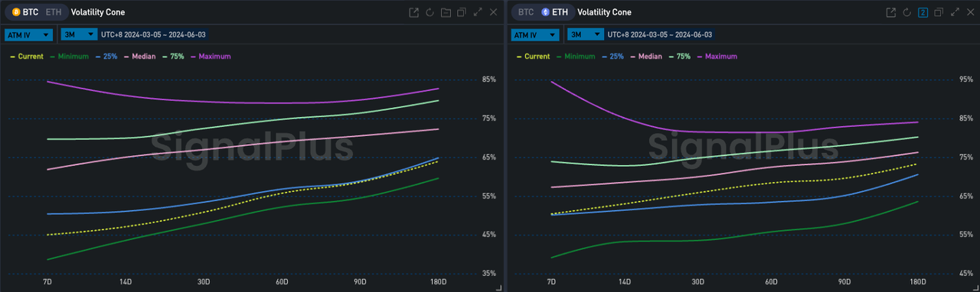The width and height of the screenshot is (980, 292).
Task: Open the 3M period dropdown in the BTC panel
Action: click(79, 34)
